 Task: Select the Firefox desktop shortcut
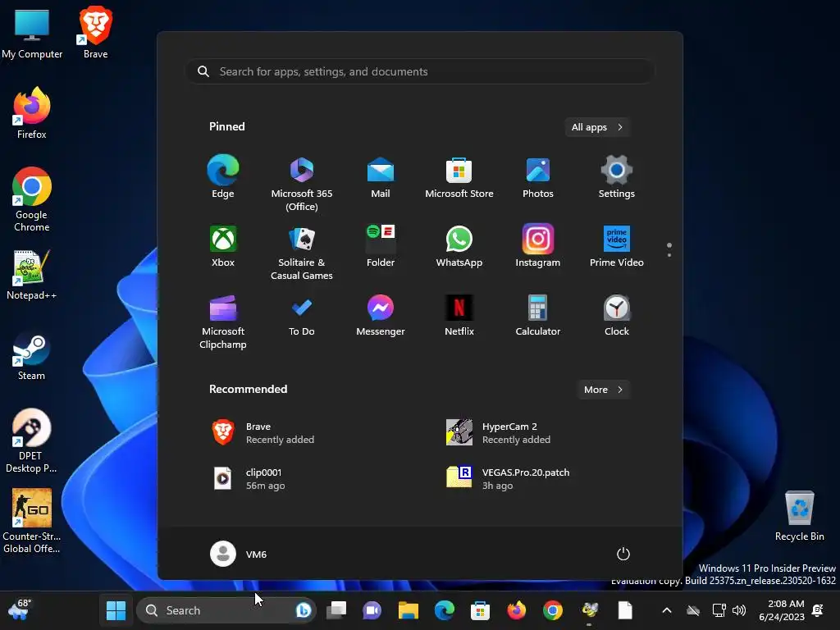click(32, 113)
